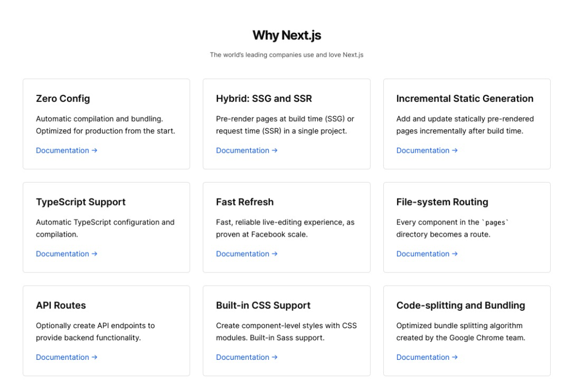Select the Fast Refresh heading
The image size is (566, 392).
(x=245, y=202)
